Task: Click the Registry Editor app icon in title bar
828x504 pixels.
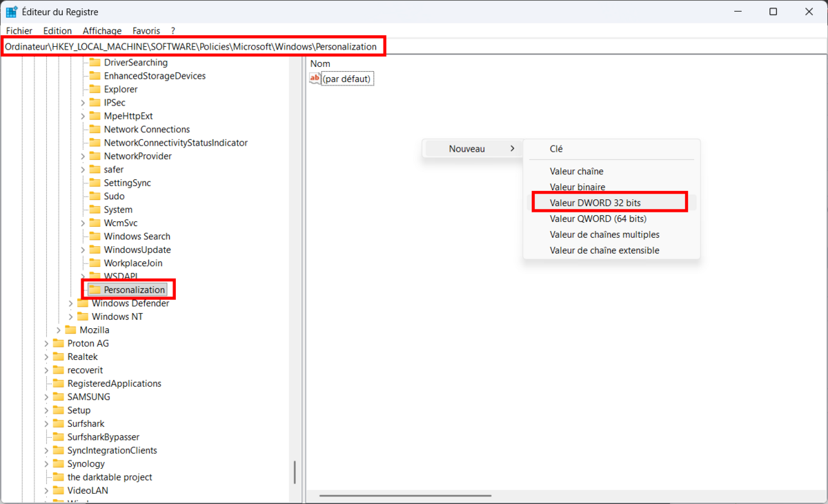Action: pos(12,12)
